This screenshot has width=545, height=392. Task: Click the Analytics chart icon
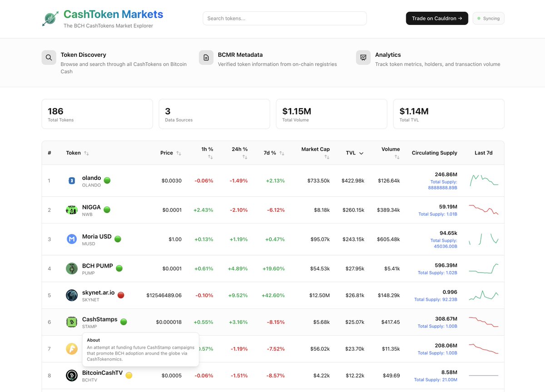pyautogui.click(x=363, y=58)
